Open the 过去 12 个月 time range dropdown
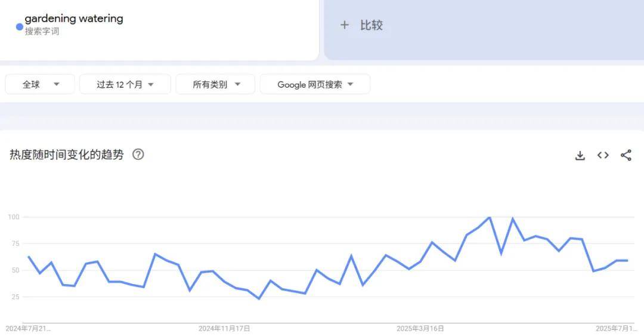The image size is (644, 336). coord(125,84)
